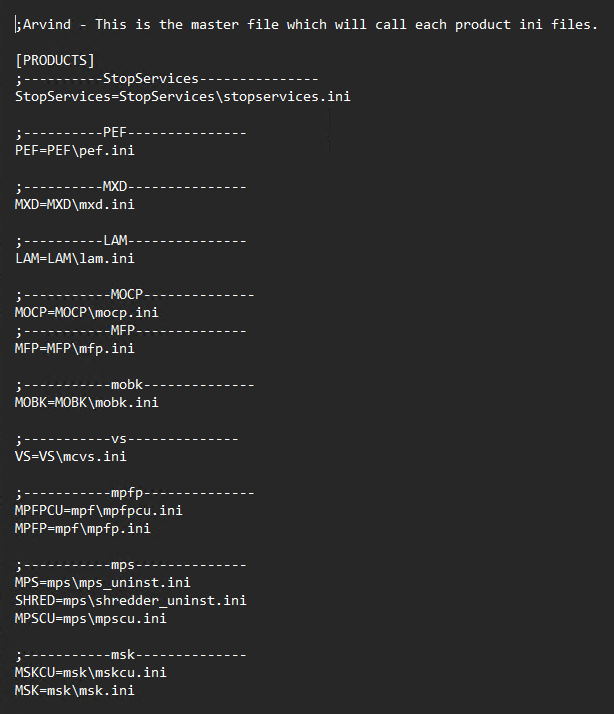Click the MPS=mps\mps_uninst.ini entry
This screenshot has height=714, width=614.
click(102, 582)
